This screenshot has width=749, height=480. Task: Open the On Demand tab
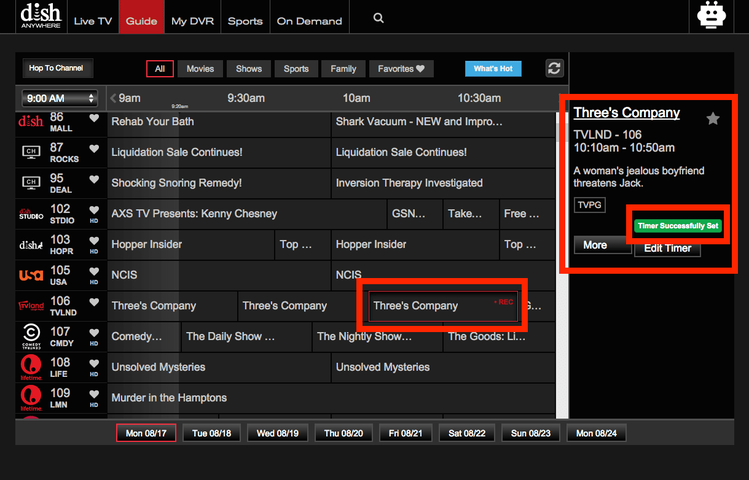[x=310, y=21]
